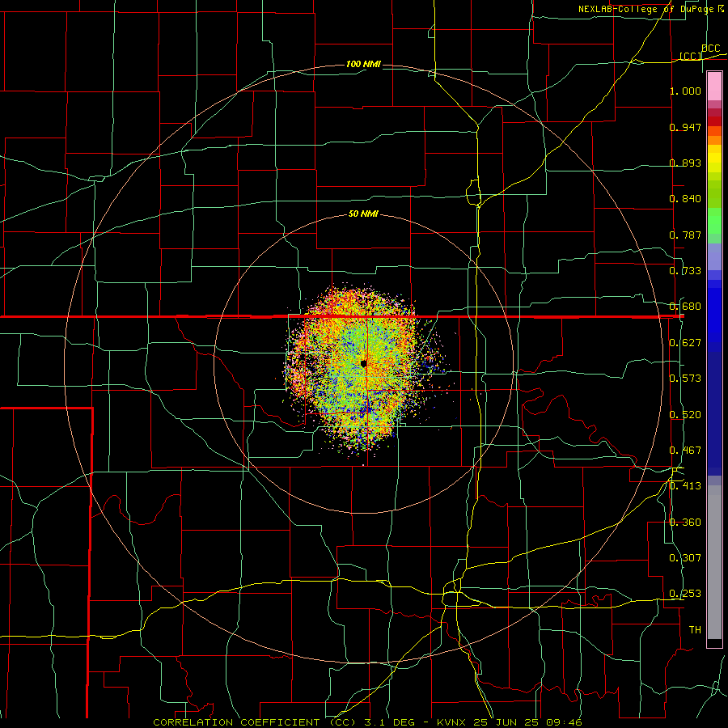The width and height of the screenshot is (728, 728).
Task: Click the 1.000 value on the color scale
Action: coord(685,91)
